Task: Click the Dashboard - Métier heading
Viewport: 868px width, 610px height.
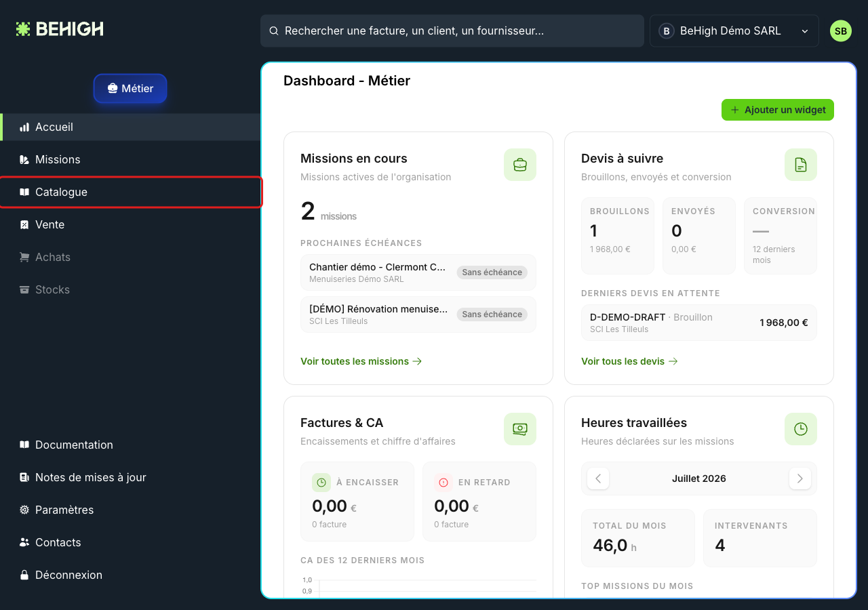Action: 347,81
